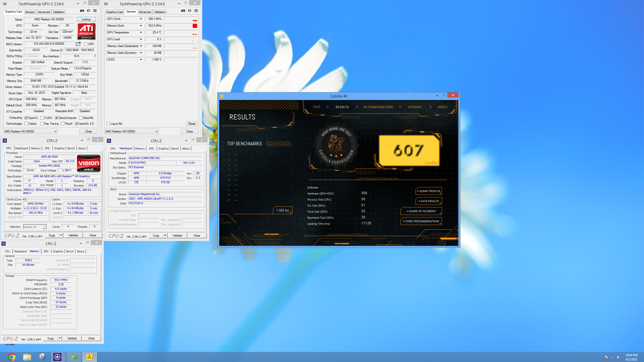Open GPU selector dropdown in Graphics Card window
The width and height of the screenshot is (644, 362).
coord(30,131)
